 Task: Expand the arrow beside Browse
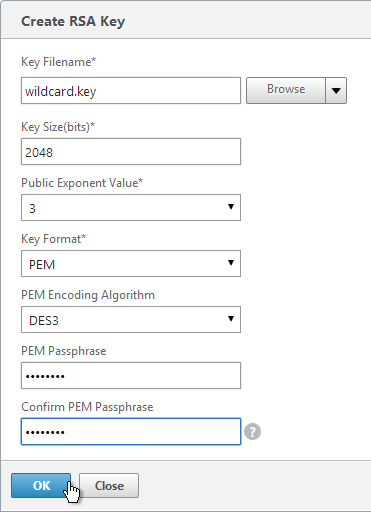click(336, 90)
